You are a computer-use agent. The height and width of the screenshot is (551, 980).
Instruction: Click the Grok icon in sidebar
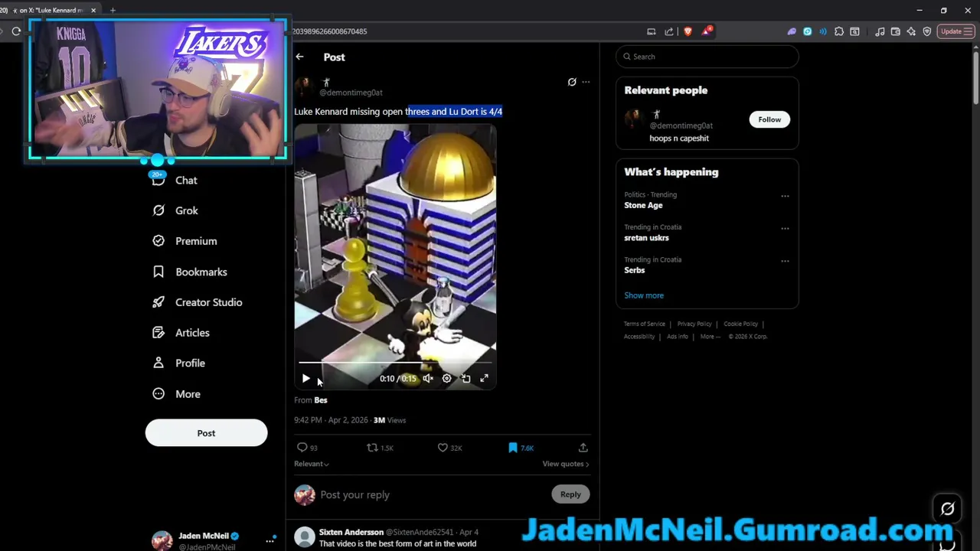[158, 210]
